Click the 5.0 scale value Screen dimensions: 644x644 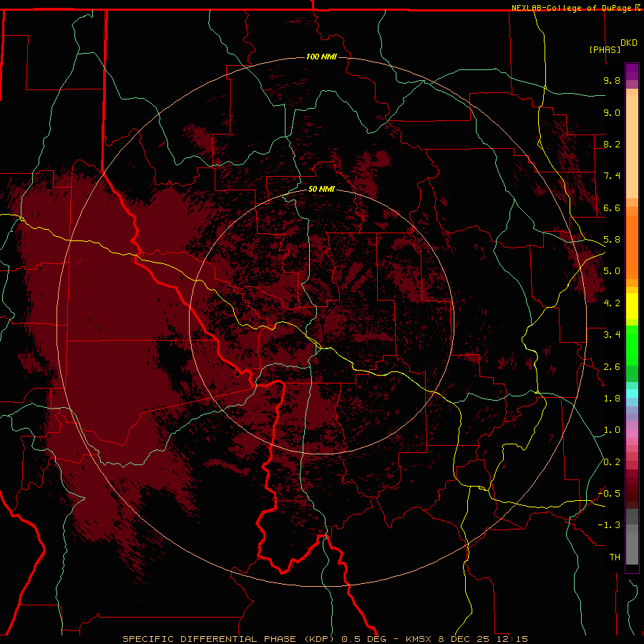[x=612, y=271]
